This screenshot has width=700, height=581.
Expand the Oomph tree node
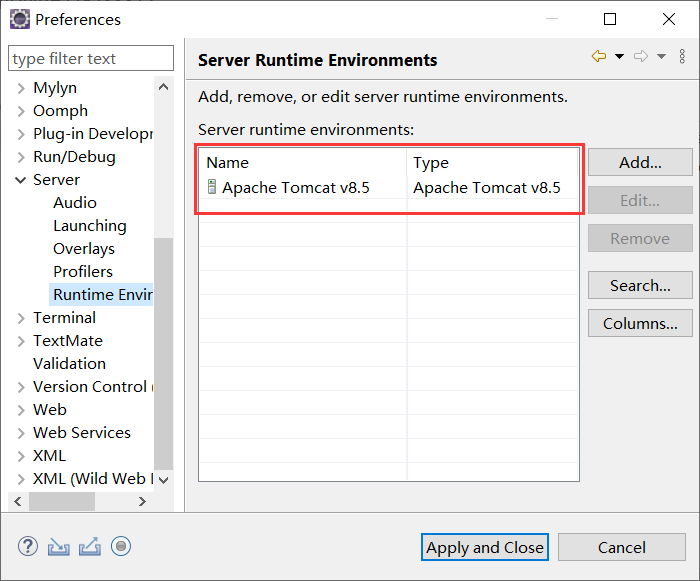[x=21, y=111]
